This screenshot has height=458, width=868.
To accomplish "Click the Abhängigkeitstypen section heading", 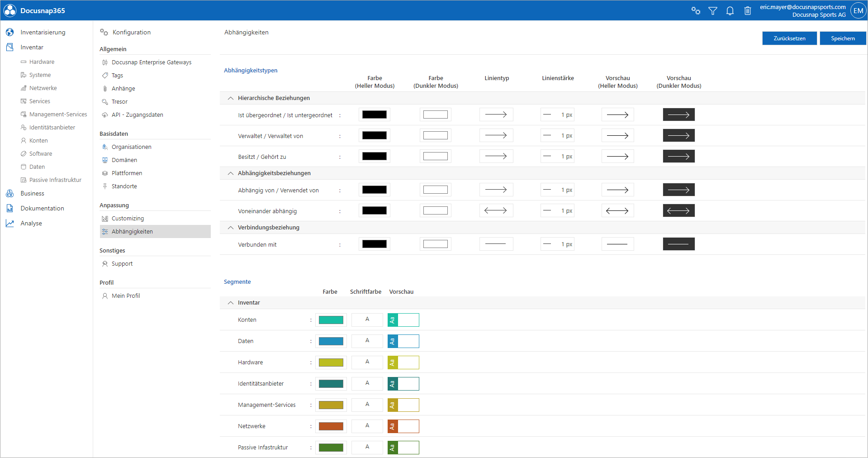I will (251, 71).
